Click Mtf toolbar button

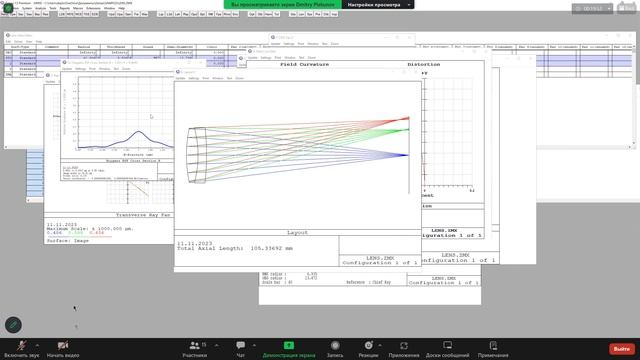(x=211, y=14)
